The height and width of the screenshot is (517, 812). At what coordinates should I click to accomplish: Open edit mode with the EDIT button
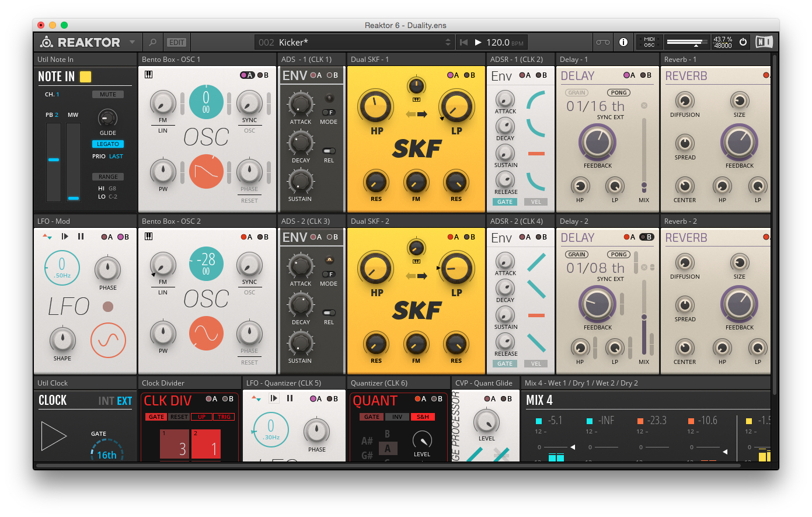pos(176,42)
